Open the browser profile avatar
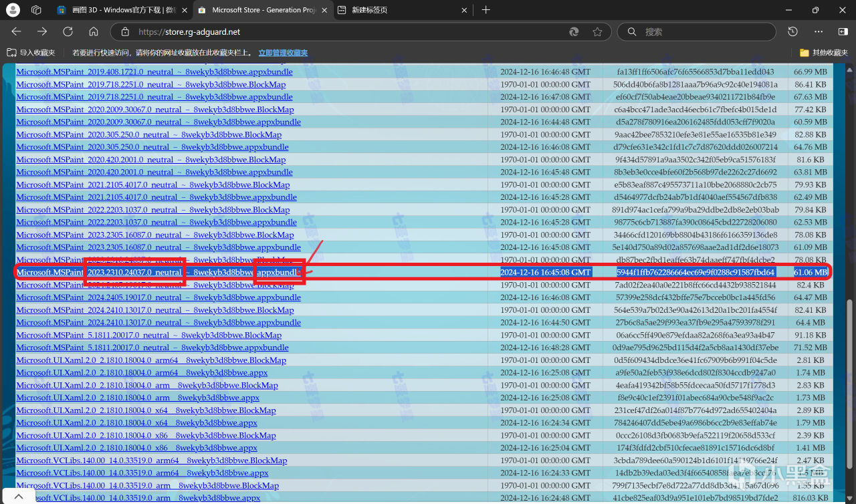 [13, 10]
